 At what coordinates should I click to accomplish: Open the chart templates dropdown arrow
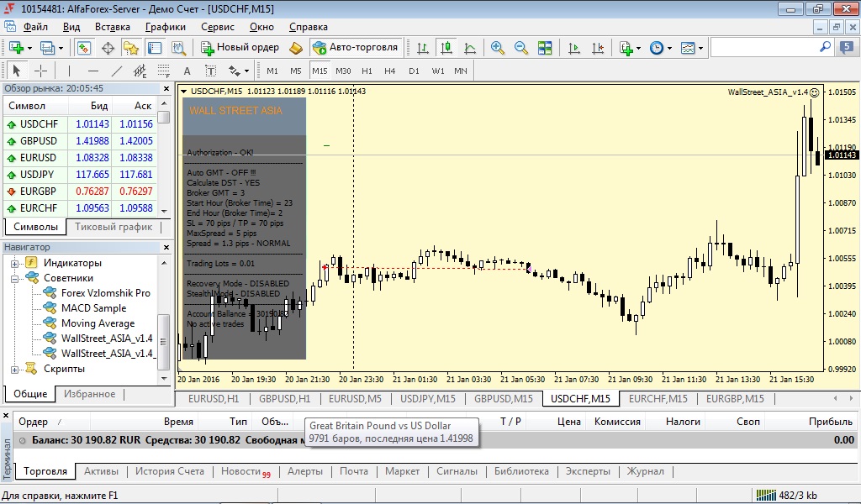(x=700, y=48)
